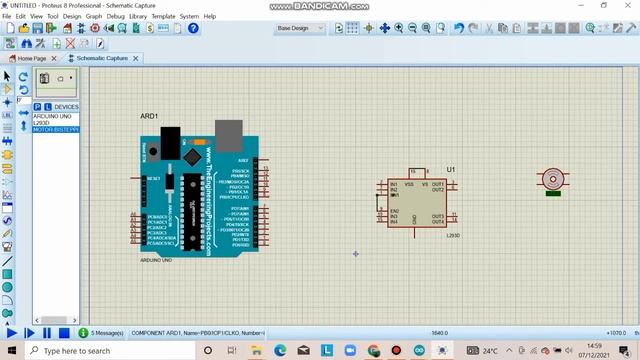This screenshot has width=640, height=360.
Task: Click the L293D chip U1 component
Action: click(x=417, y=203)
